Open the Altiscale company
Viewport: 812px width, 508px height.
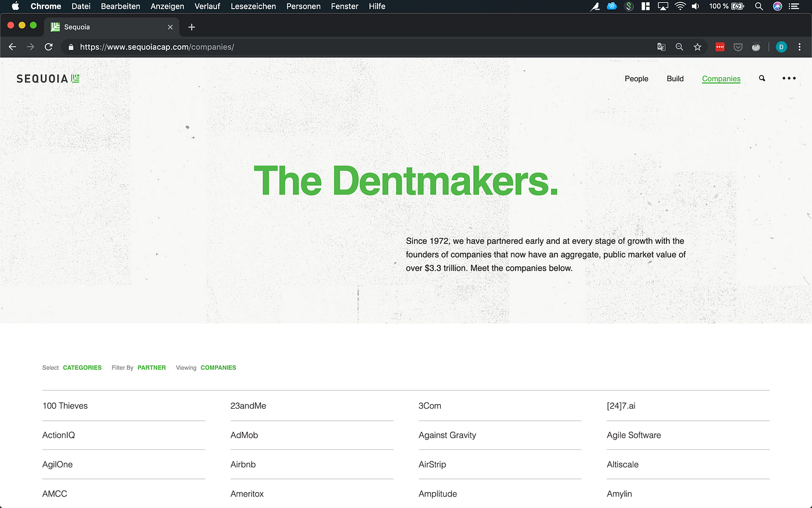pyautogui.click(x=622, y=464)
